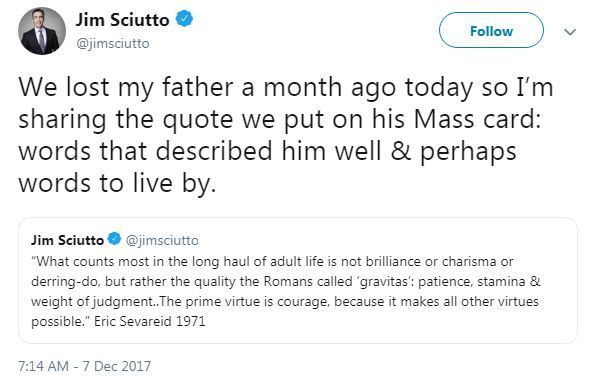The image size is (593, 387).
Task: Click the 'weight of judgment' line in the quote
Action: 285,302
